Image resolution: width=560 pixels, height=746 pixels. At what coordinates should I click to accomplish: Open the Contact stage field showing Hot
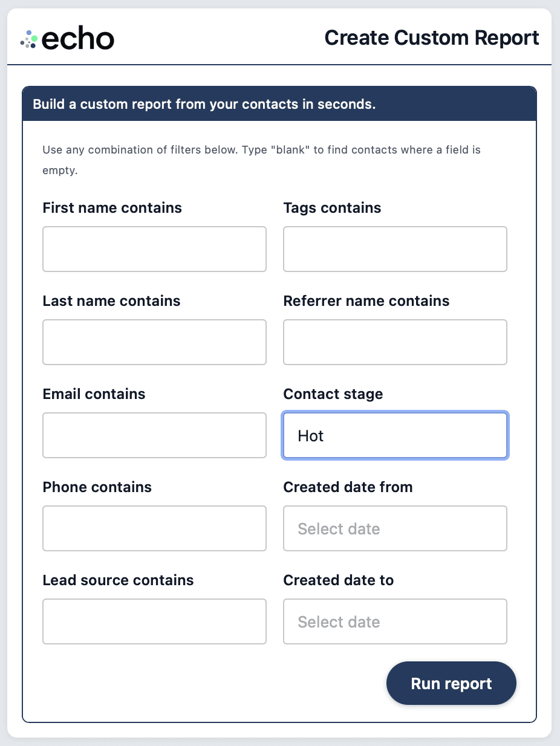coord(395,436)
